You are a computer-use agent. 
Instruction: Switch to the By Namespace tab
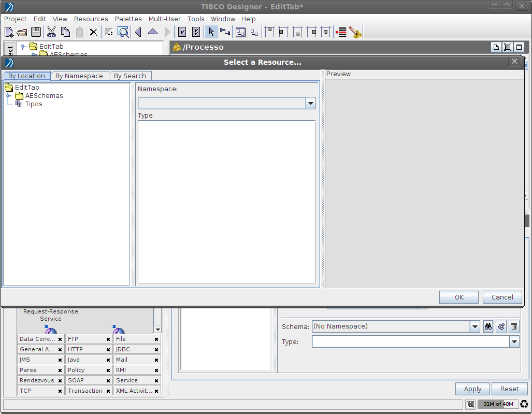point(79,76)
